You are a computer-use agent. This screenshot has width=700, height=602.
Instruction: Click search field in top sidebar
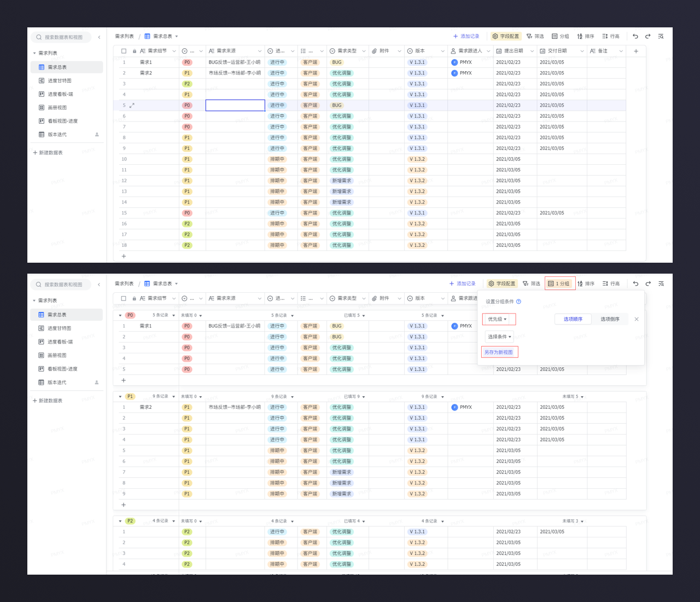[x=61, y=37]
